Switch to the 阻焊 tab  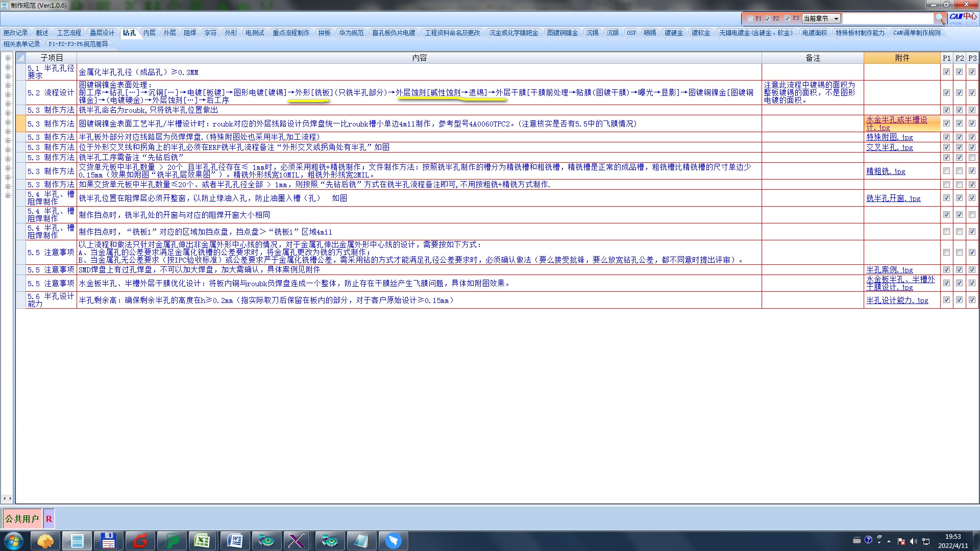pos(189,33)
